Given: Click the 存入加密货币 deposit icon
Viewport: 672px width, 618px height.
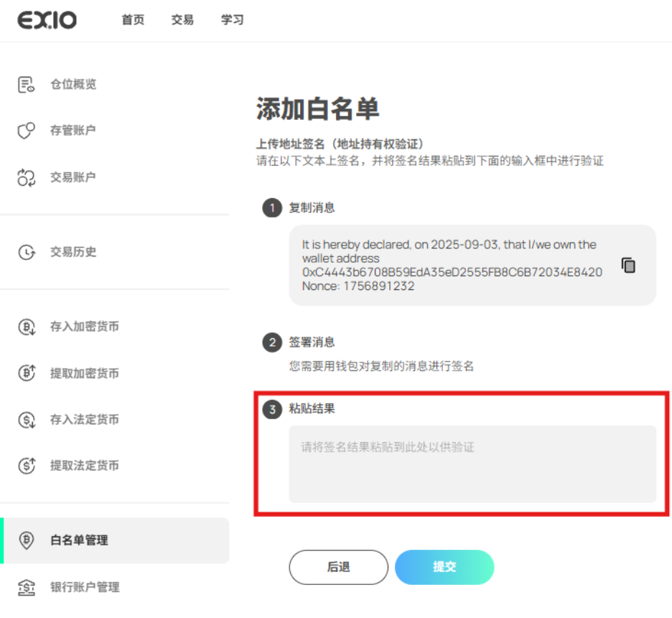Looking at the screenshot, I should pyautogui.click(x=27, y=327).
